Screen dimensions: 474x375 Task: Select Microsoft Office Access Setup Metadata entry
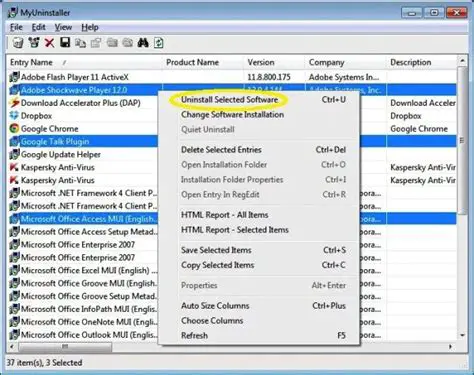tap(89, 232)
